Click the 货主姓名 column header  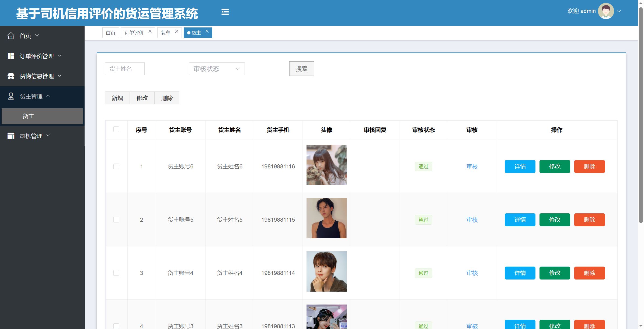pos(229,130)
